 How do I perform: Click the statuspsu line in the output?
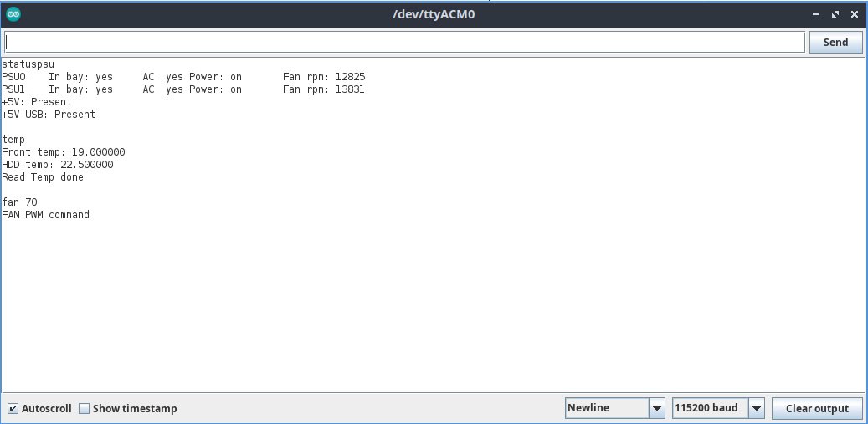tap(28, 64)
